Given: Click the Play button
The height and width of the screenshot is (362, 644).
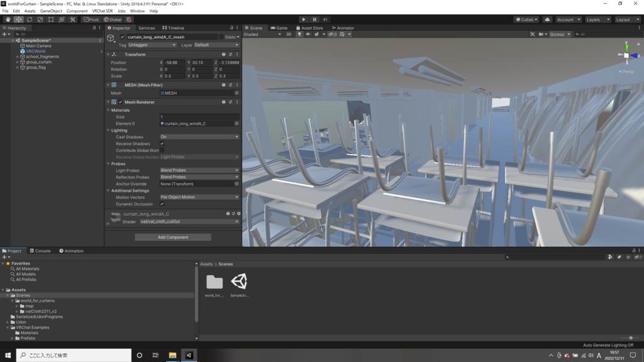Looking at the screenshot, I should pyautogui.click(x=304, y=19).
